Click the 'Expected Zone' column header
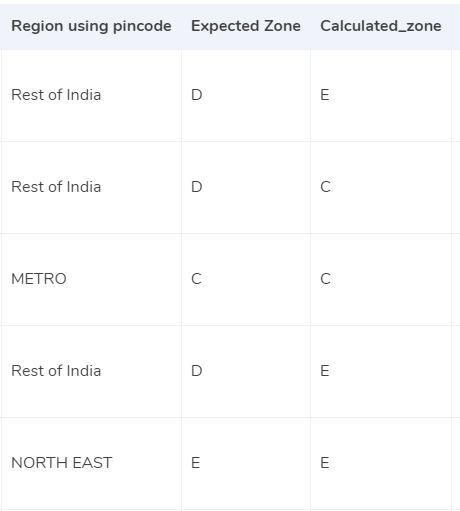460x511 pixels. pyautogui.click(x=246, y=26)
